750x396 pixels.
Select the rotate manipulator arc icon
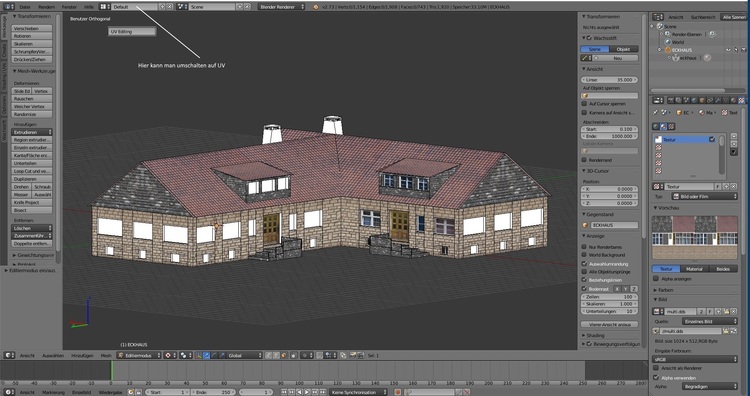(x=215, y=355)
